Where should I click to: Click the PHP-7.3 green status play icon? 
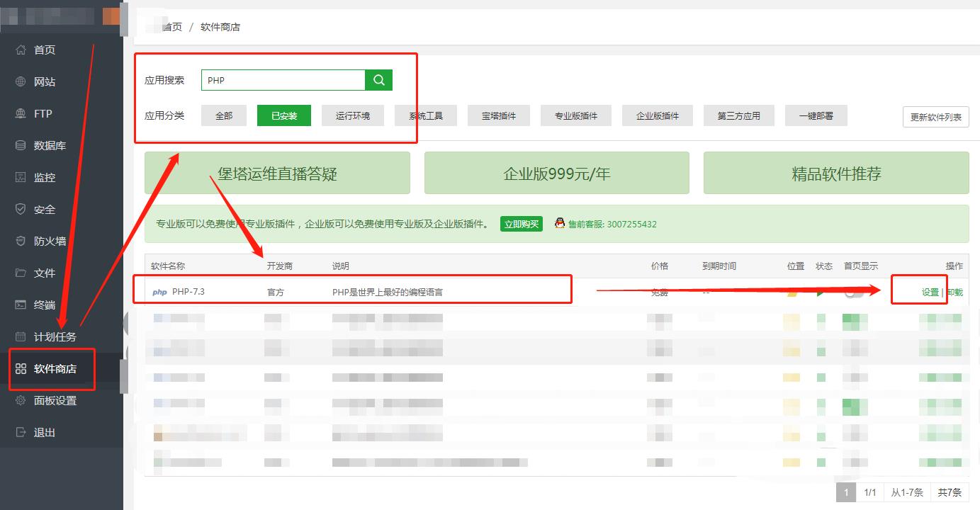point(821,292)
